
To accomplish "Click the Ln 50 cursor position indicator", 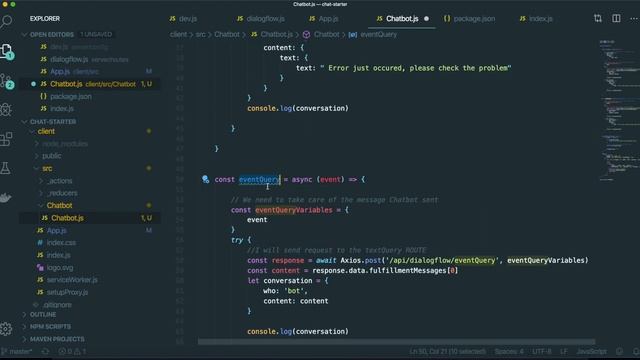I will [x=447, y=351].
